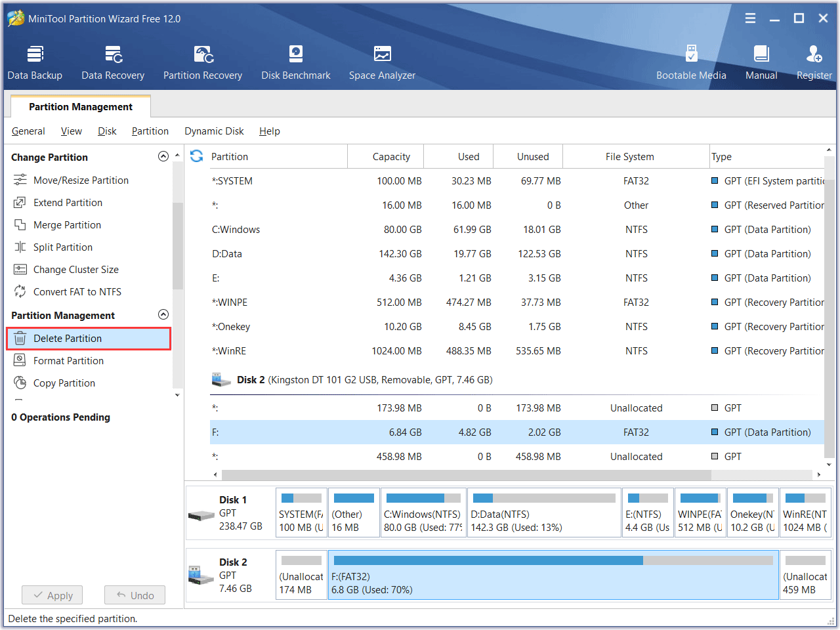The height and width of the screenshot is (630, 840).
Task: Choose Merge Partition
Action: (67, 224)
